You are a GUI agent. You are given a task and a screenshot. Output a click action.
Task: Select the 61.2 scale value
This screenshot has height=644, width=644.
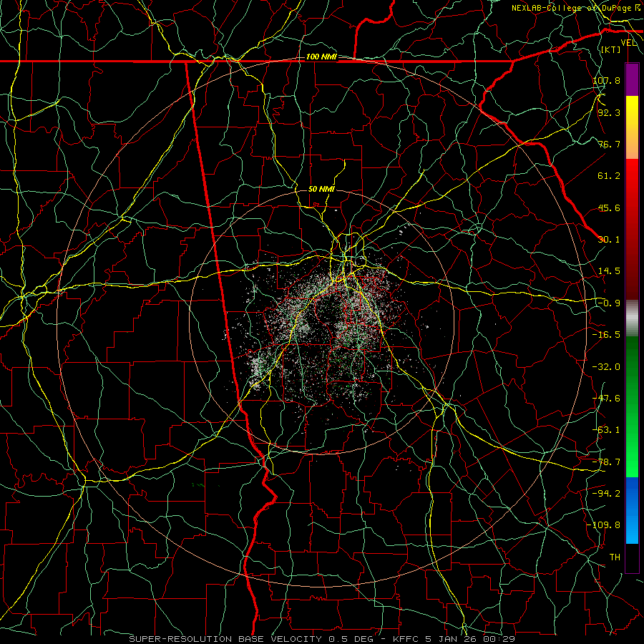[609, 176]
